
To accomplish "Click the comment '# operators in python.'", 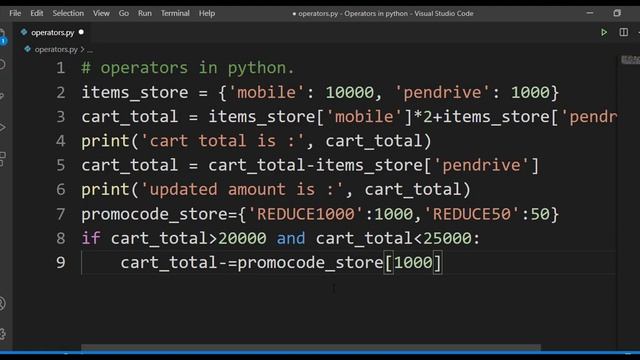I will pos(188,68).
